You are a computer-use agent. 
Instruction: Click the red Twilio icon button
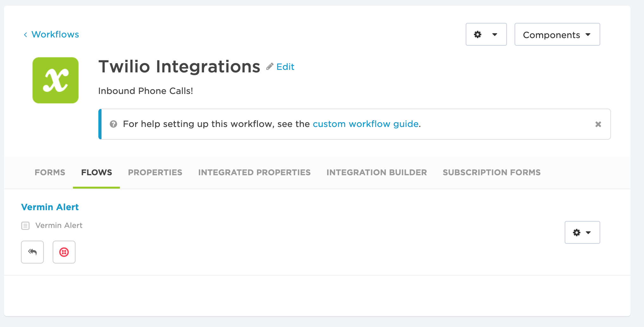pos(64,252)
